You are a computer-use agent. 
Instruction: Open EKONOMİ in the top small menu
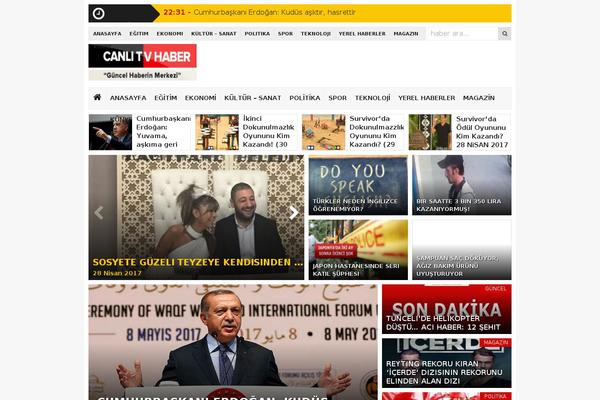pyautogui.click(x=170, y=34)
